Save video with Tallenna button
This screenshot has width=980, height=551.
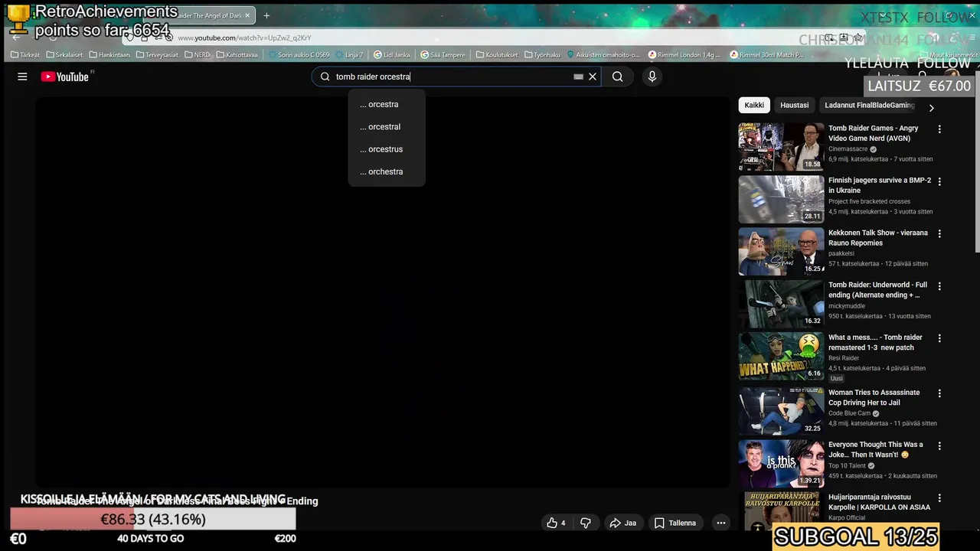(x=675, y=523)
